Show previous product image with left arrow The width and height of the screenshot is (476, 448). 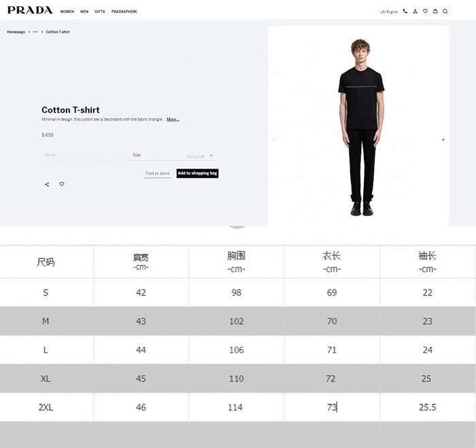(x=274, y=139)
